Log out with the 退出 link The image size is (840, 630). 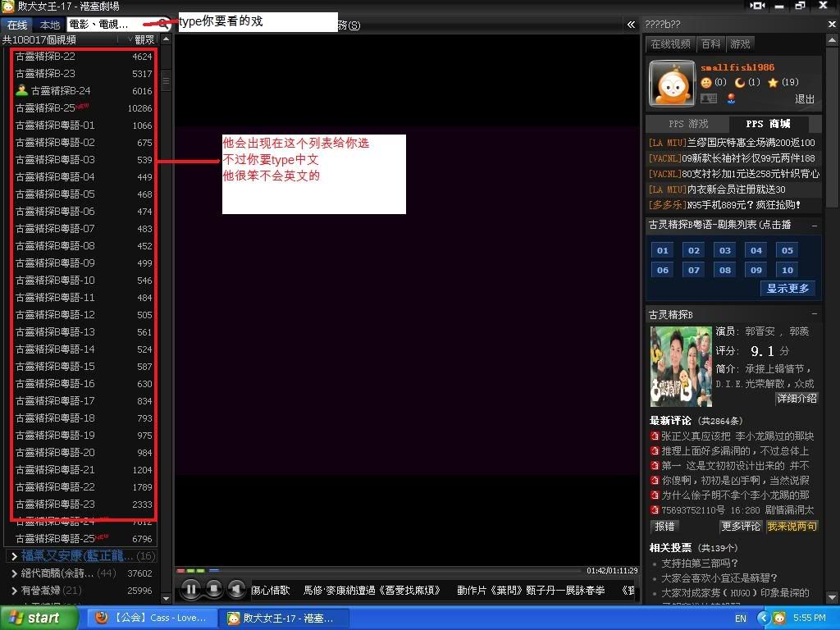click(x=804, y=99)
